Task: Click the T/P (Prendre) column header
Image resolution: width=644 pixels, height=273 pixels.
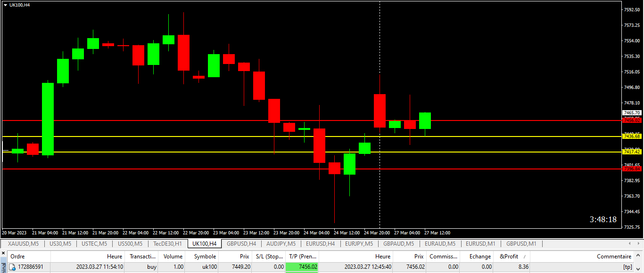Action: [x=302, y=257]
